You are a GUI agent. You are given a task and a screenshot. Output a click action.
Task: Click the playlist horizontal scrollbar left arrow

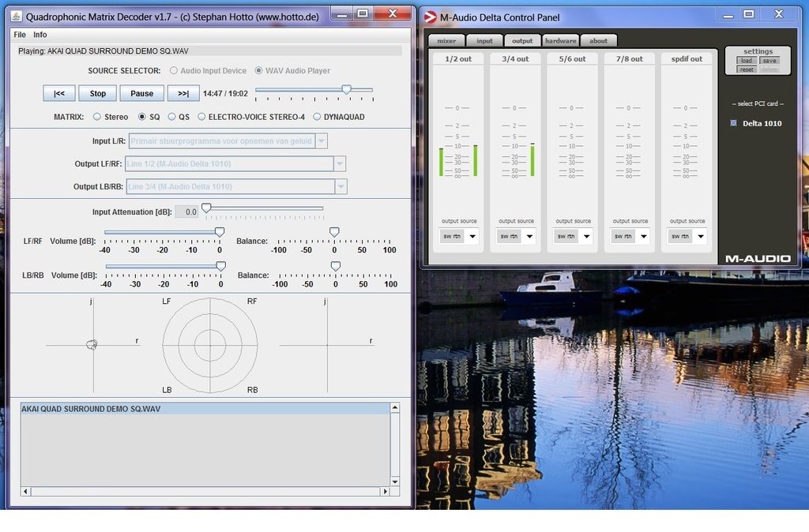(25, 491)
